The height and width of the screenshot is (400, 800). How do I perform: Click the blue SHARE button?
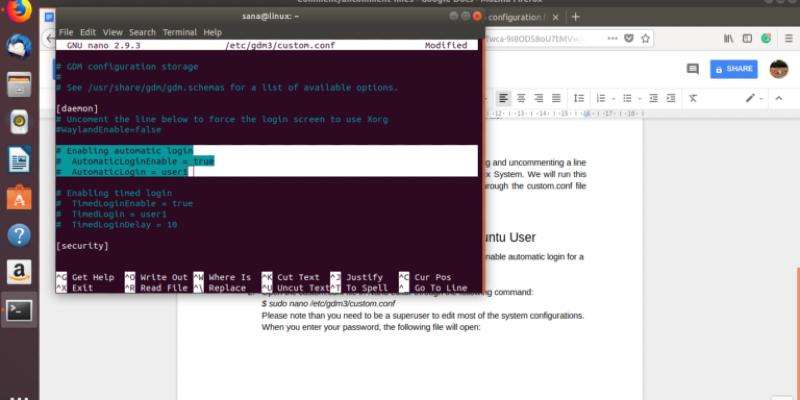point(733,68)
